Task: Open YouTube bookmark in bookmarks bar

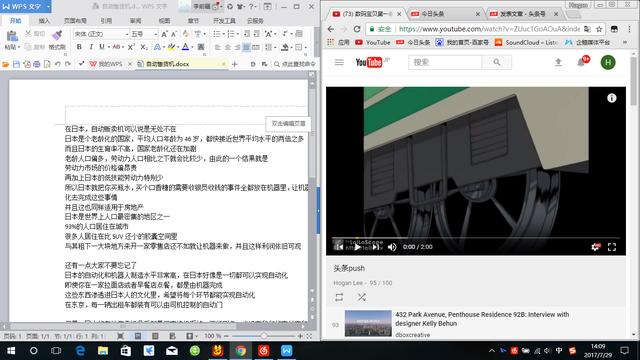Action: [x=373, y=42]
